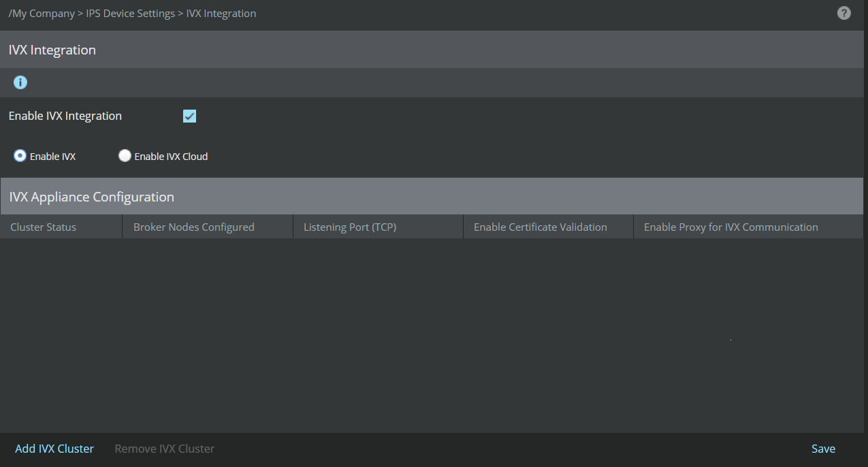Click the IVX Integration section heading
This screenshot has width=868, height=467.
pos(52,50)
